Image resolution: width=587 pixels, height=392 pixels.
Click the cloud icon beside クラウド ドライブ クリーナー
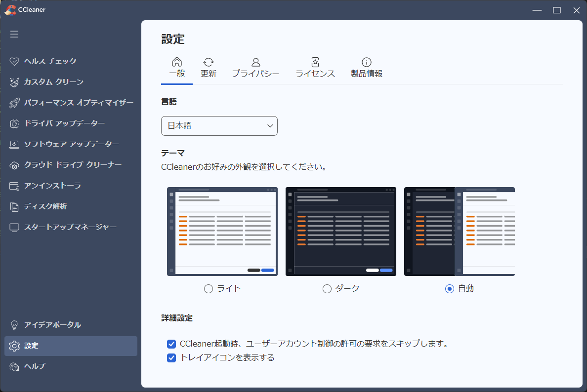(14, 165)
